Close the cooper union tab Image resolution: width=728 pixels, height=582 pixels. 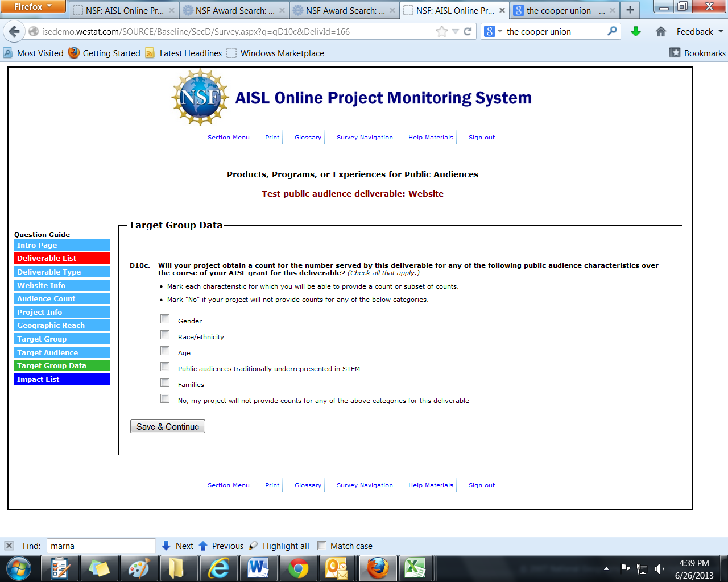[x=612, y=10]
